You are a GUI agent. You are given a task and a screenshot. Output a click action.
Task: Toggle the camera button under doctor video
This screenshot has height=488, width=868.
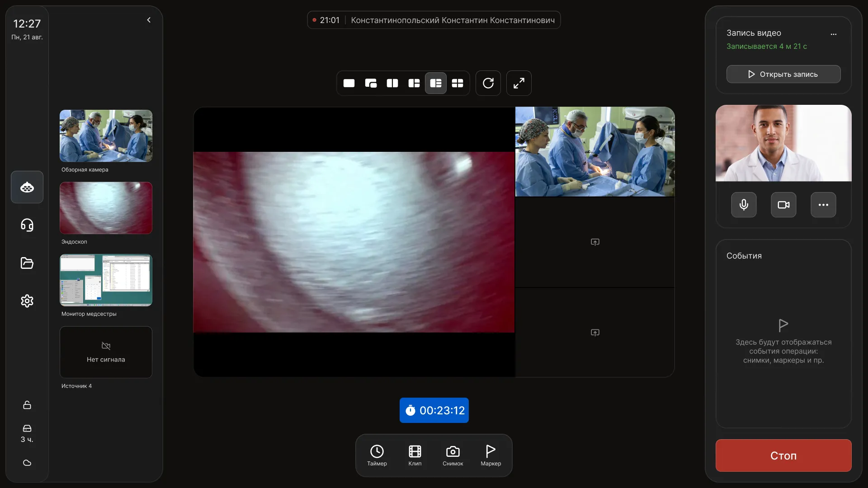783,205
